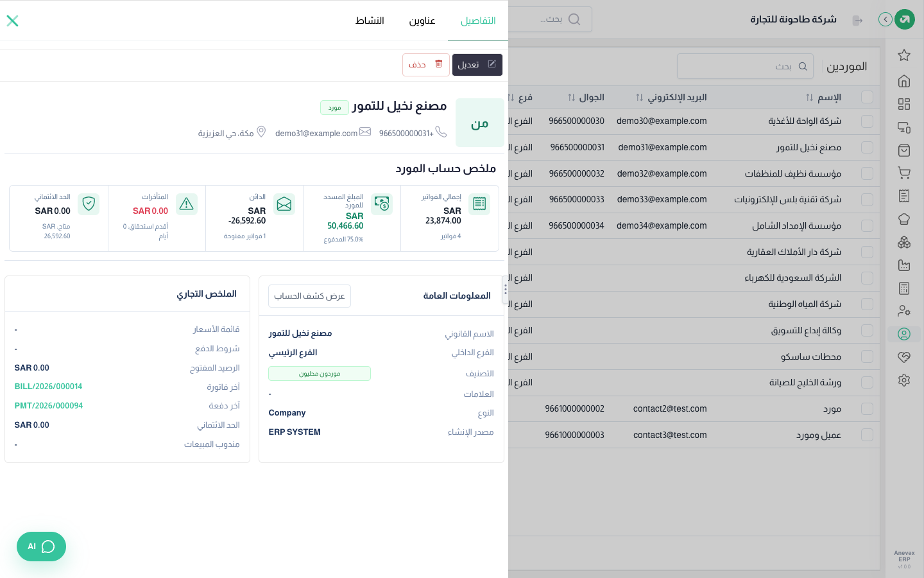
Task: Click the location pin icon beside مكة
Action: coord(261,132)
